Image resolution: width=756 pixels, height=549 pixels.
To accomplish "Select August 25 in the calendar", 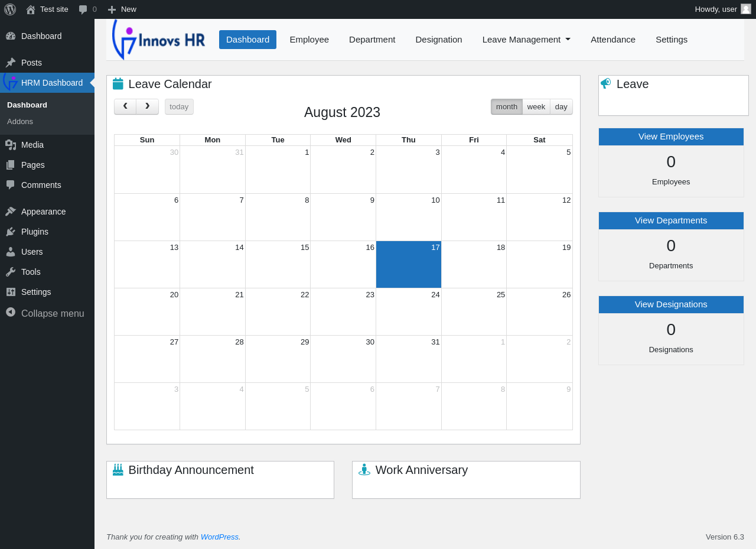I will (x=474, y=311).
